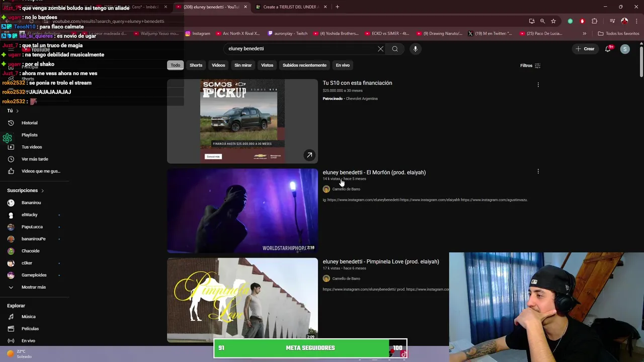644x362 pixels.
Task: Open the Chrome three-dot menu
Action: (636, 21)
